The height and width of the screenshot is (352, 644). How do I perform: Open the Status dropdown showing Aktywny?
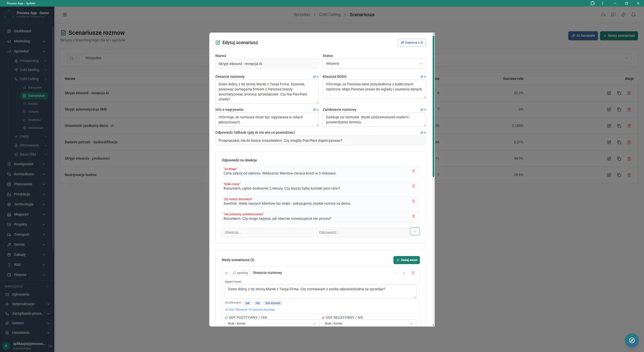tap(374, 64)
